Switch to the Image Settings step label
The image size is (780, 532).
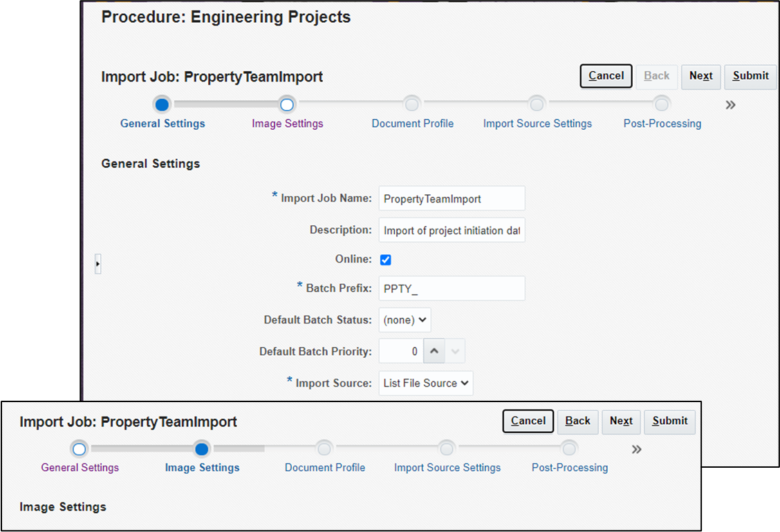coord(287,123)
